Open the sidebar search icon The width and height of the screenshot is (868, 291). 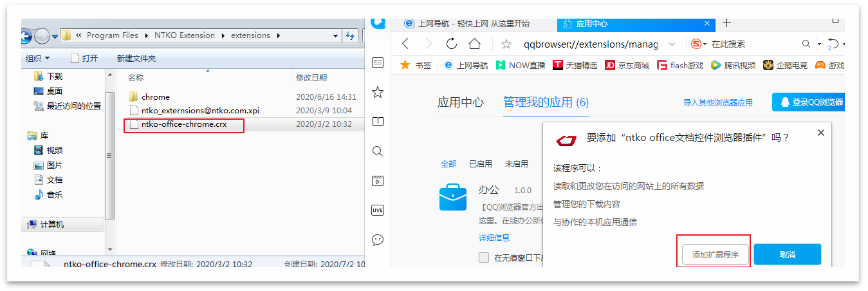click(378, 151)
